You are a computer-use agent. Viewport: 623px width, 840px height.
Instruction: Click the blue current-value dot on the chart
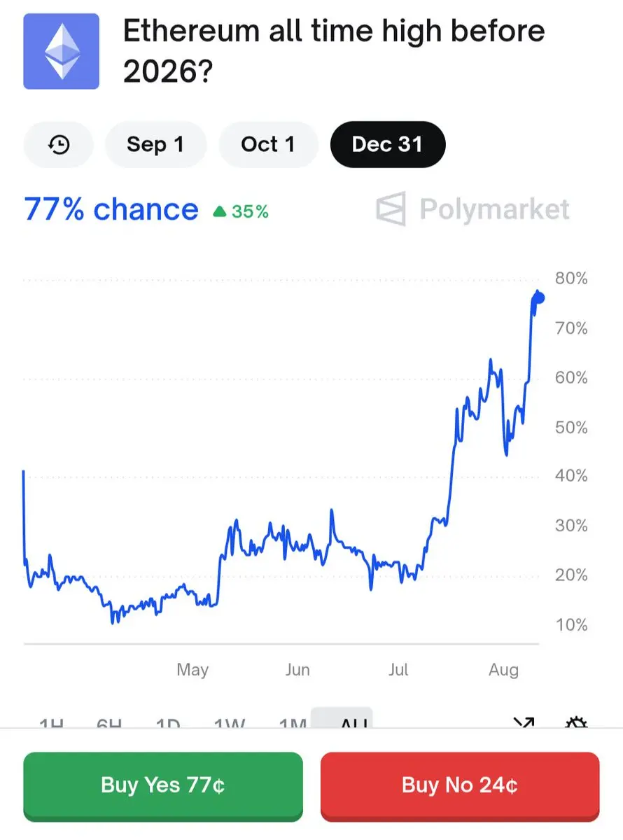tap(538, 298)
